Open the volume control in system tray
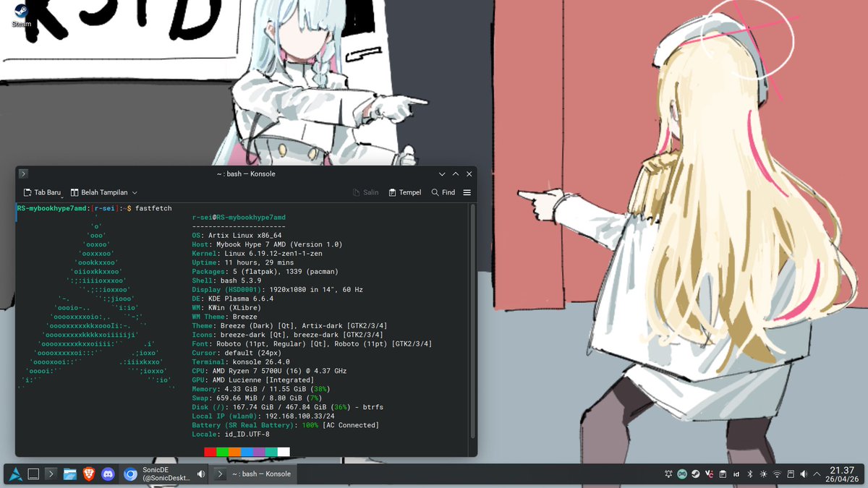This screenshot has width=868, height=488. tap(804, 474)
